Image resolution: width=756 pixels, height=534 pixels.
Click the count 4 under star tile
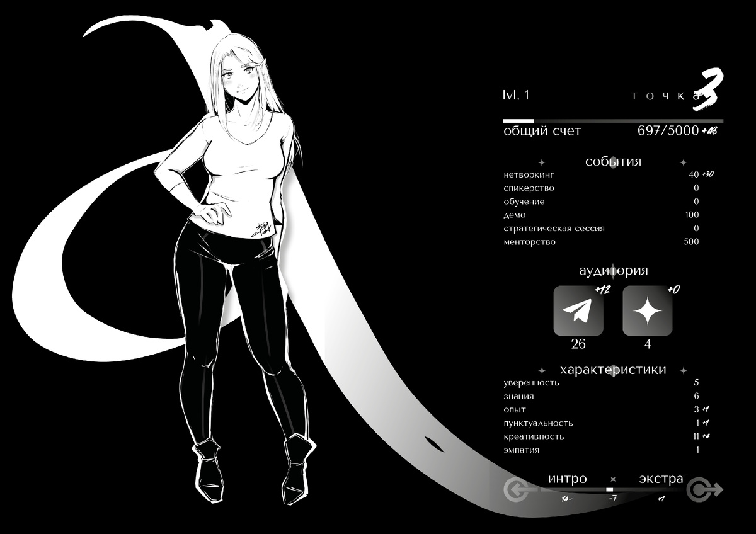[x=648, y=344]
